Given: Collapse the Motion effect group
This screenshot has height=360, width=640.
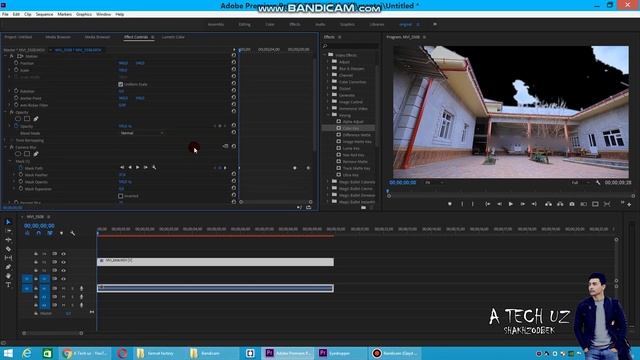Looking at the screenshot, I should 5,56.
